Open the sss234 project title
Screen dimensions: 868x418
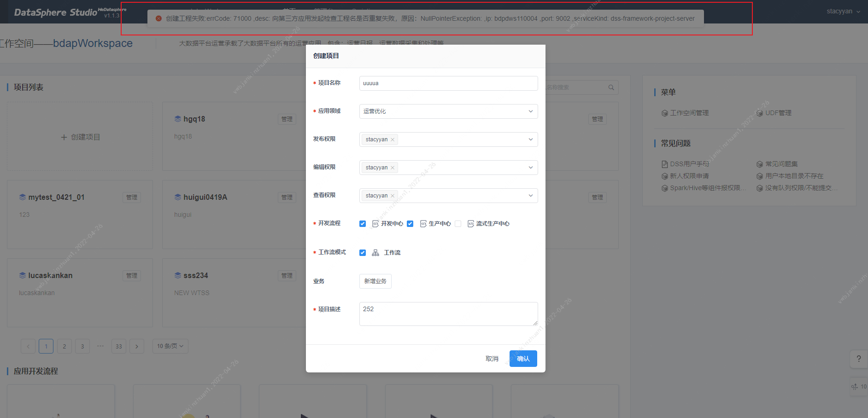click(196, 275)
